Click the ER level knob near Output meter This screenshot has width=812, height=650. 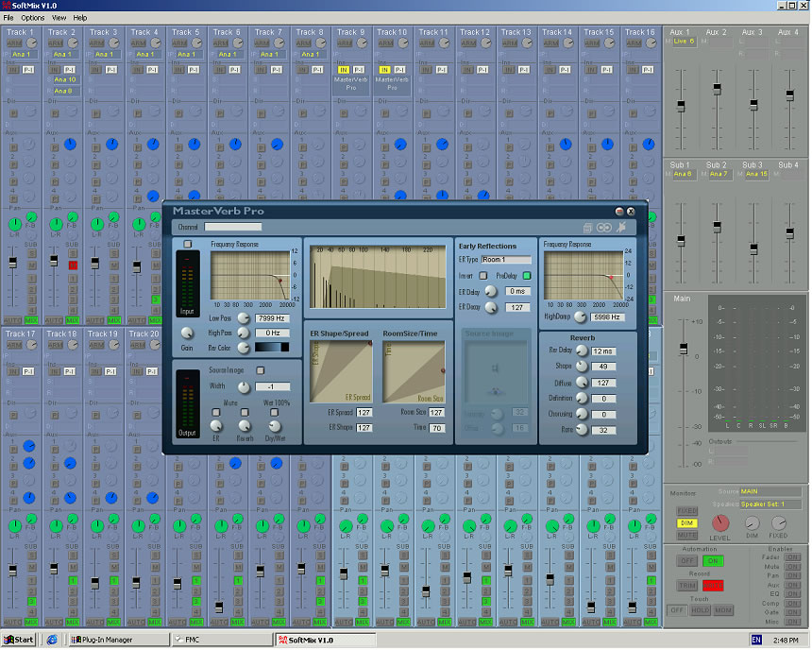click(216, 426)
